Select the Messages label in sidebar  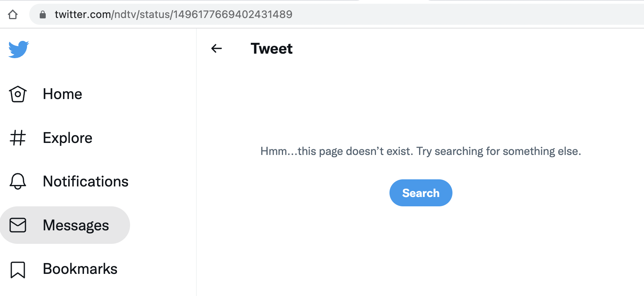coord(76,225)
